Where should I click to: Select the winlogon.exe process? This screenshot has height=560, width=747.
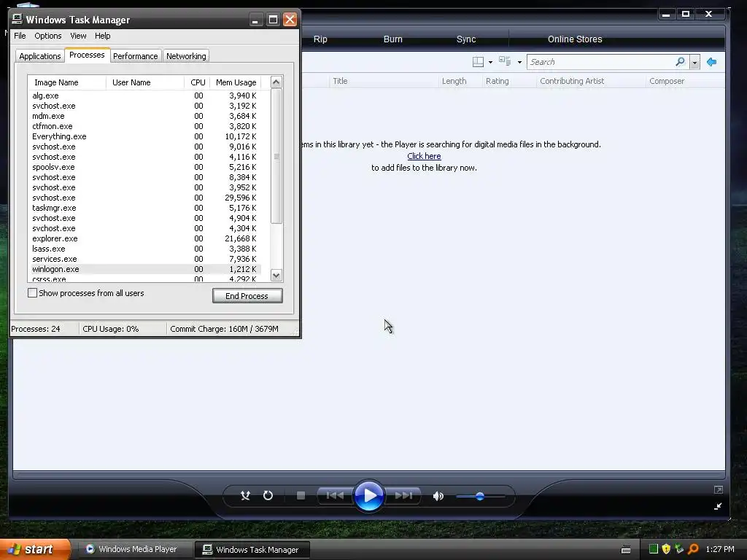(x=144, y=269)
